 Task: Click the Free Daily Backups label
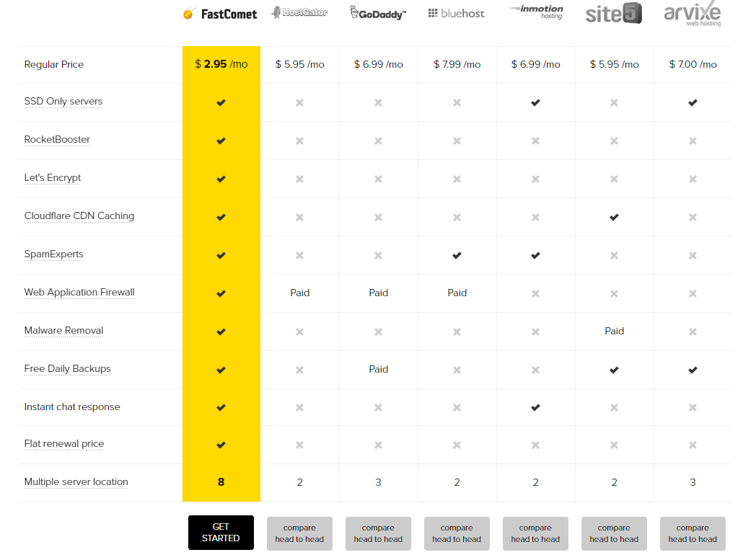[x=67, y=369]
